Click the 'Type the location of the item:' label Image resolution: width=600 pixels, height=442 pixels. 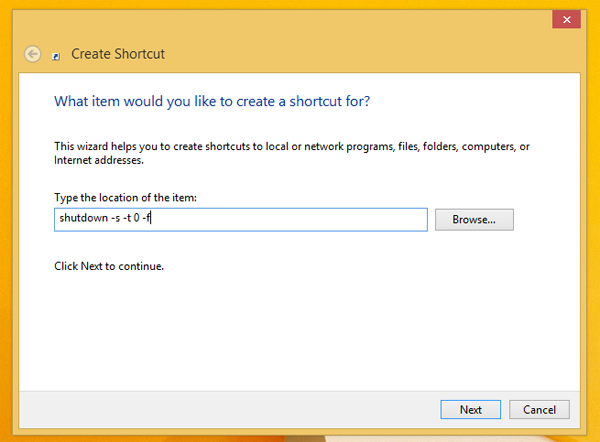point(125,198)
